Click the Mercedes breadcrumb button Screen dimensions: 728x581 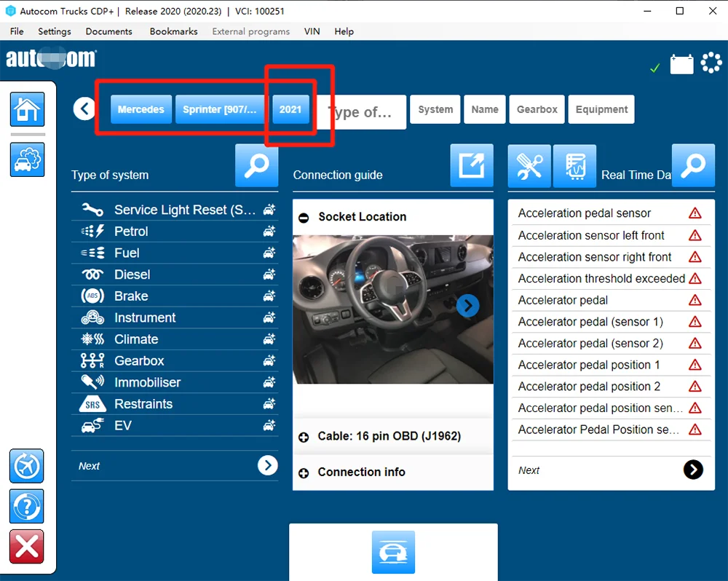tap(141, 109)
